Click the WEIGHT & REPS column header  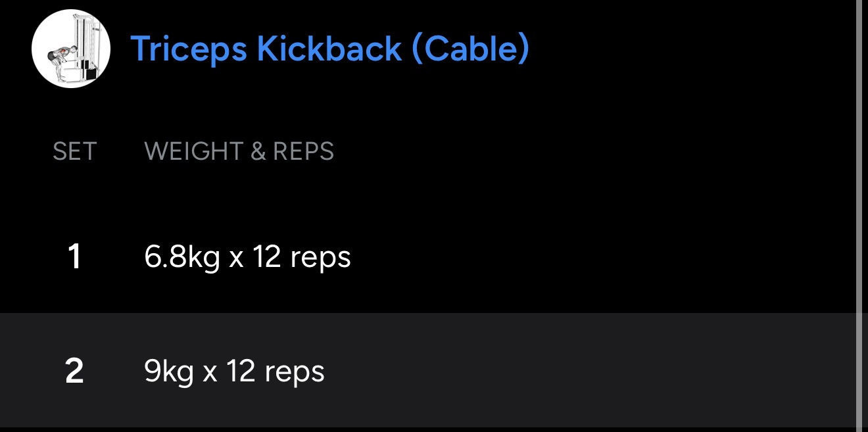pos(239,152)
